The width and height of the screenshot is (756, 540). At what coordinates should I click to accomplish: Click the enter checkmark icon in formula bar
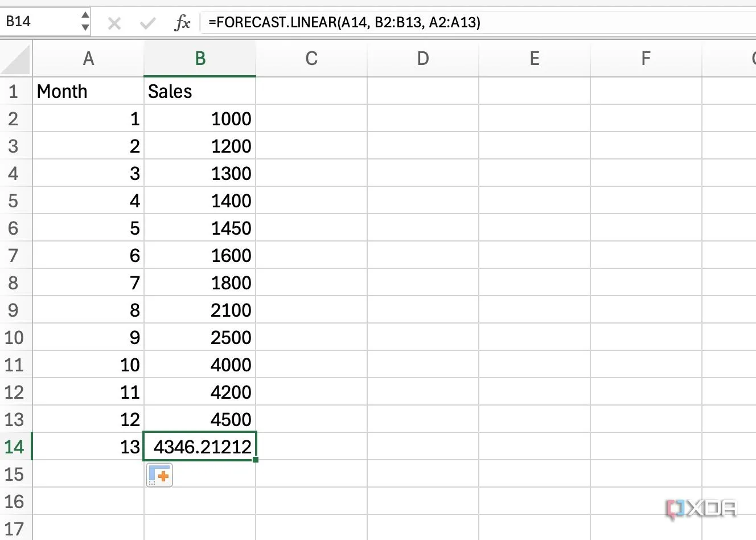tap(147, 23)
